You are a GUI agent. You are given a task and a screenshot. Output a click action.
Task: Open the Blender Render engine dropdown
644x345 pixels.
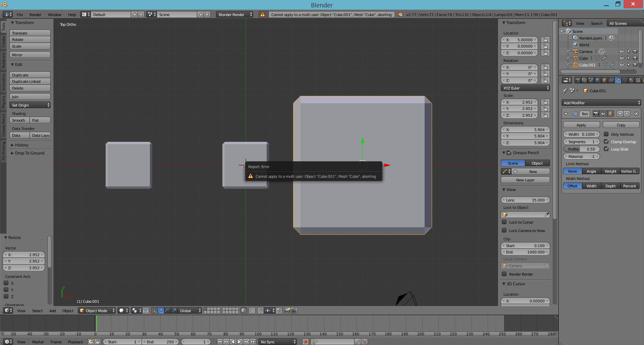[x=235, y=14]
